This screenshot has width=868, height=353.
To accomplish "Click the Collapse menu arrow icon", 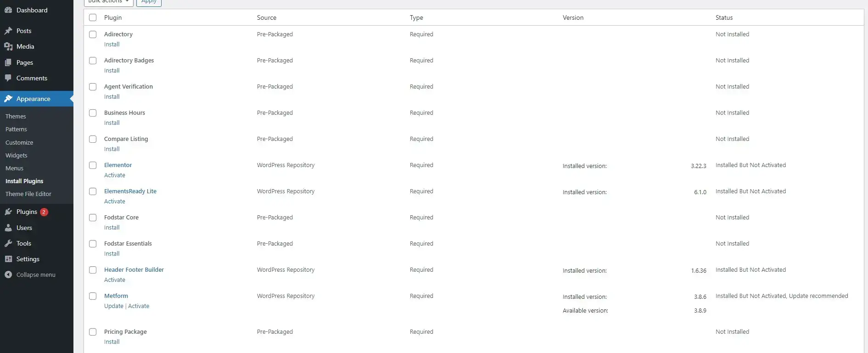I will click(x=8, y=275).
